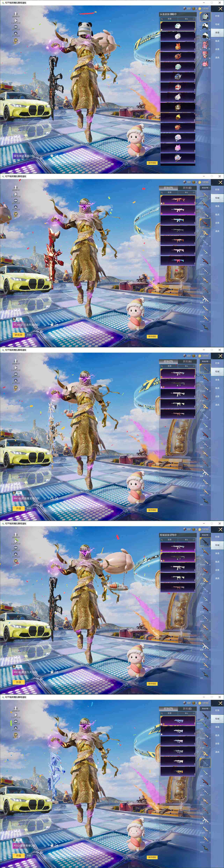Open the help icon beside 头盔皮肤(166)
The height and width of the screenshot is (868, 224).
tap(175, 14)
